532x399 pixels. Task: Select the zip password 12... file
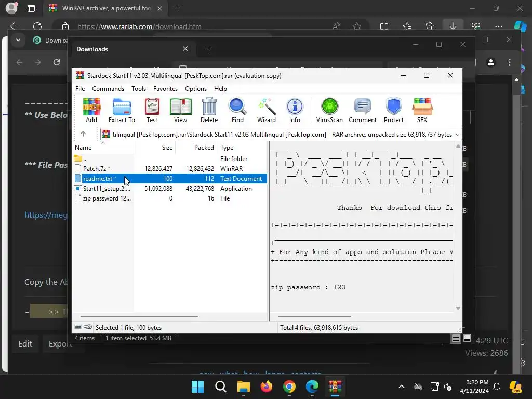coord(170,198)
